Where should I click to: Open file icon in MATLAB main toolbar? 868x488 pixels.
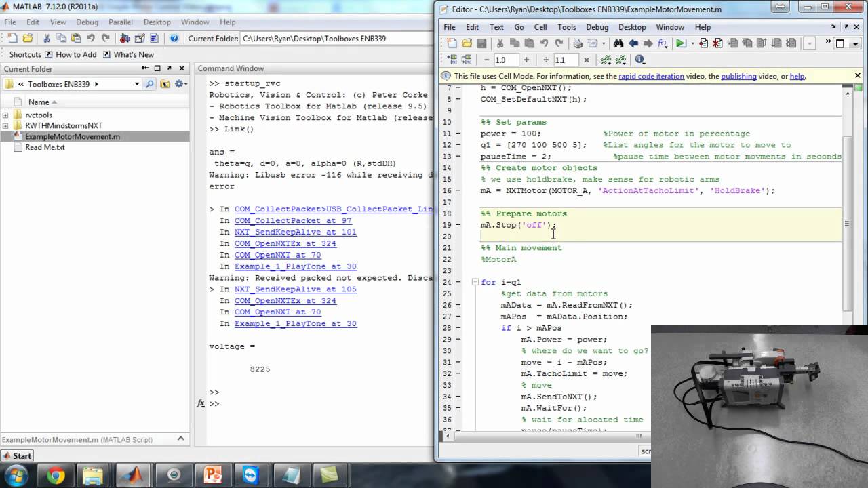(27, 39)
